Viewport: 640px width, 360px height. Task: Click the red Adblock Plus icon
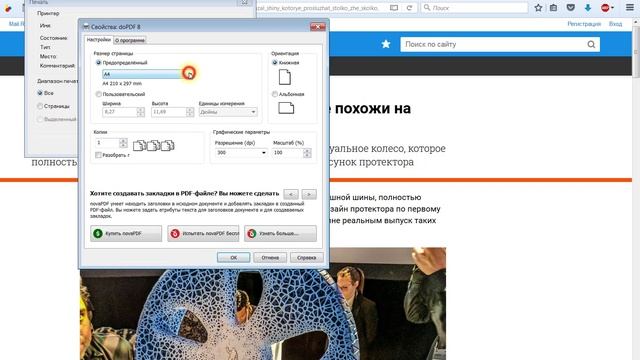(606, 8)
